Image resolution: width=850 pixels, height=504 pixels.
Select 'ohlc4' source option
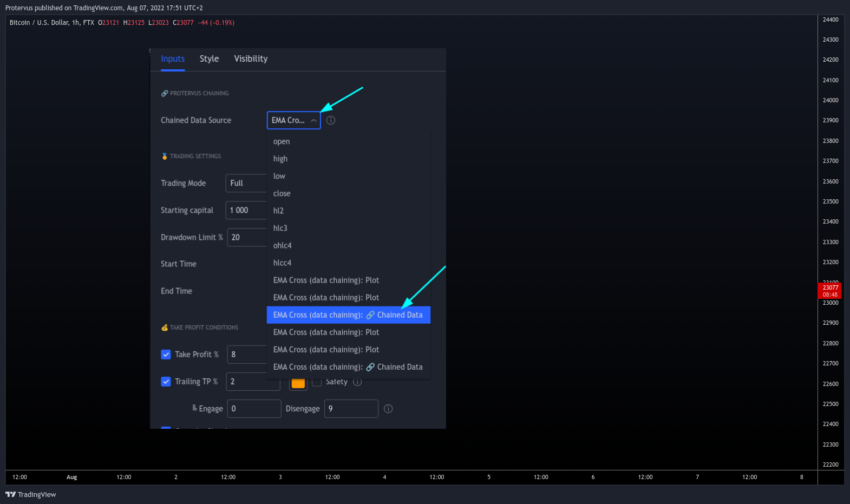(349, 245)
